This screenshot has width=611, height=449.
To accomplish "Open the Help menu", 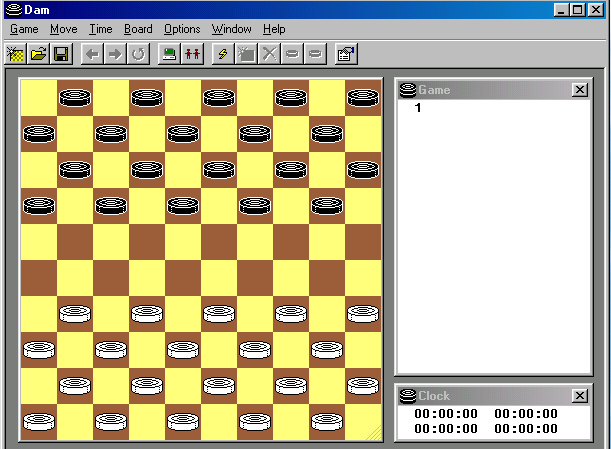I will [x=274, y=29].
